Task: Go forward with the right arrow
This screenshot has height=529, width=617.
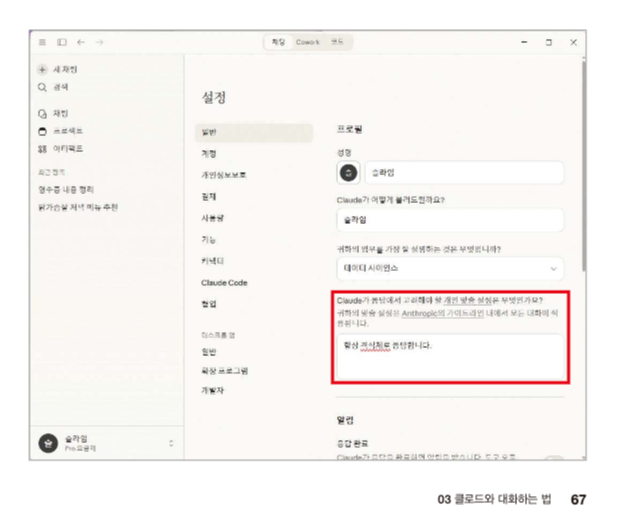Action: click(x=99, y=42)
